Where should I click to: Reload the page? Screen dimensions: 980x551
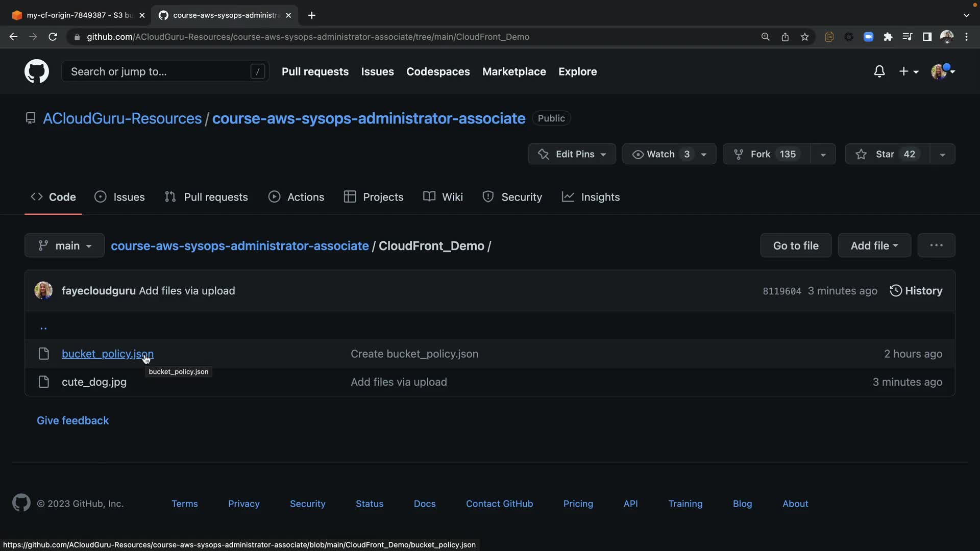coord(53,37)
